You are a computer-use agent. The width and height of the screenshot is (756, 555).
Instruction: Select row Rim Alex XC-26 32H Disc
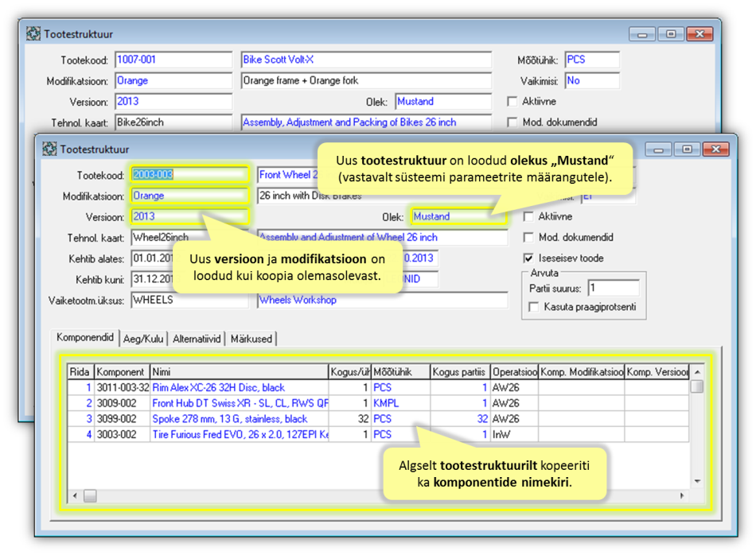[378, 387]
